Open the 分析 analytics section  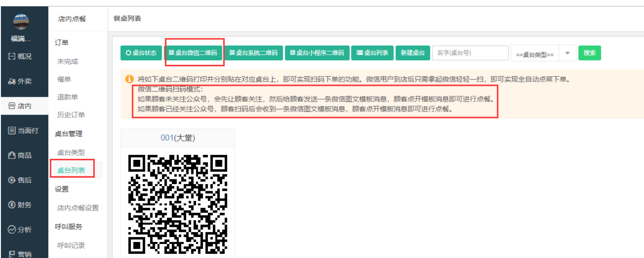tap(20, 229)
